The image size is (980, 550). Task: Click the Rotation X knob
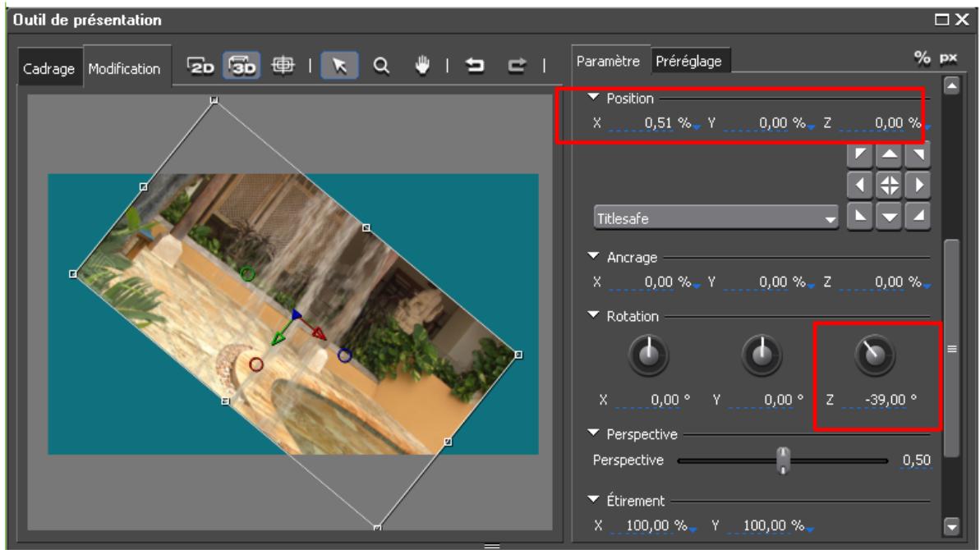pos(649,355)
